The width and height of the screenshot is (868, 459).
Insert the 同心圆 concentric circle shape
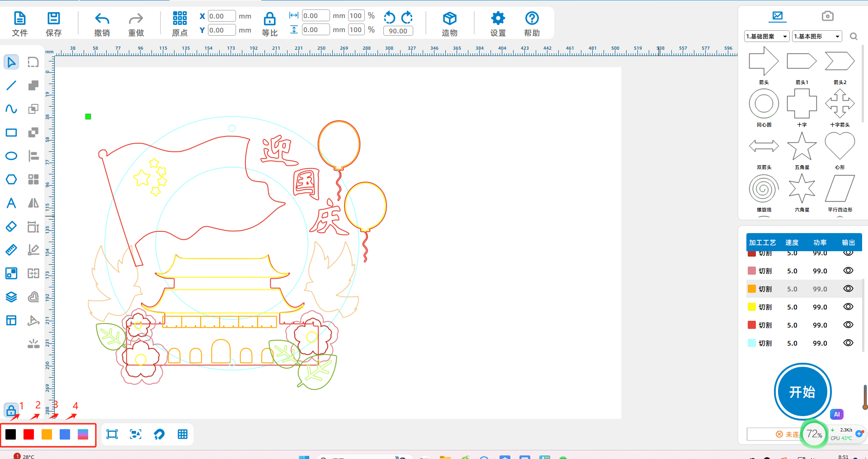764,103
